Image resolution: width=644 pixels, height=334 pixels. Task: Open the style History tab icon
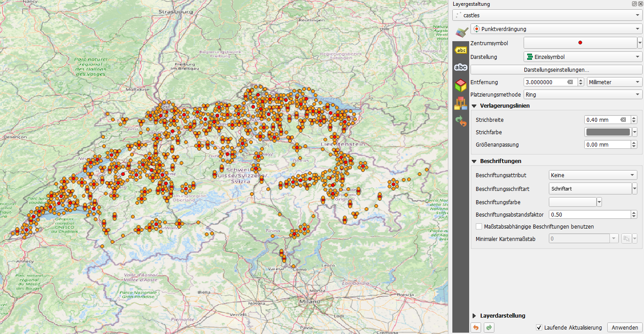461,121
